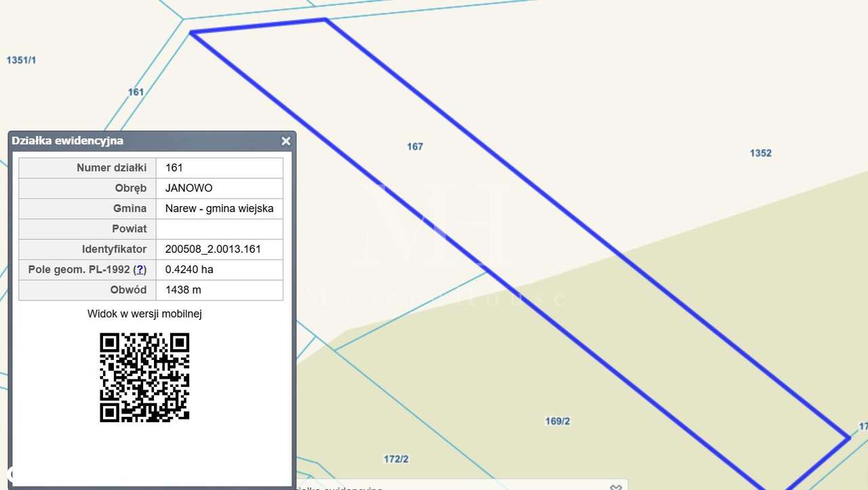Click parcel label 1351/1 on map

pos(21,60)
